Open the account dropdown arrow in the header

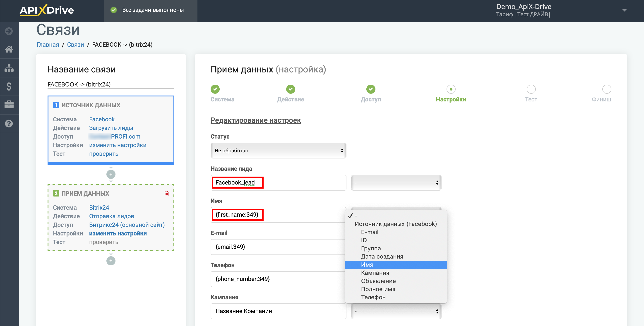click(624, 10)
